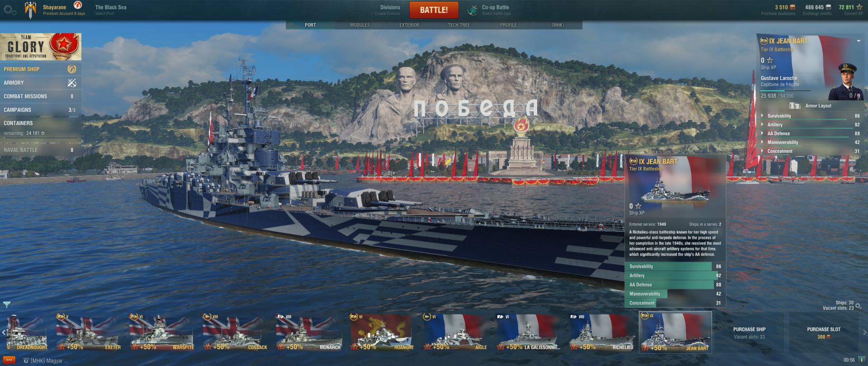Click the doubloons barrel icon
Viewport: 868px width, 366px height.
click(793, 7)
